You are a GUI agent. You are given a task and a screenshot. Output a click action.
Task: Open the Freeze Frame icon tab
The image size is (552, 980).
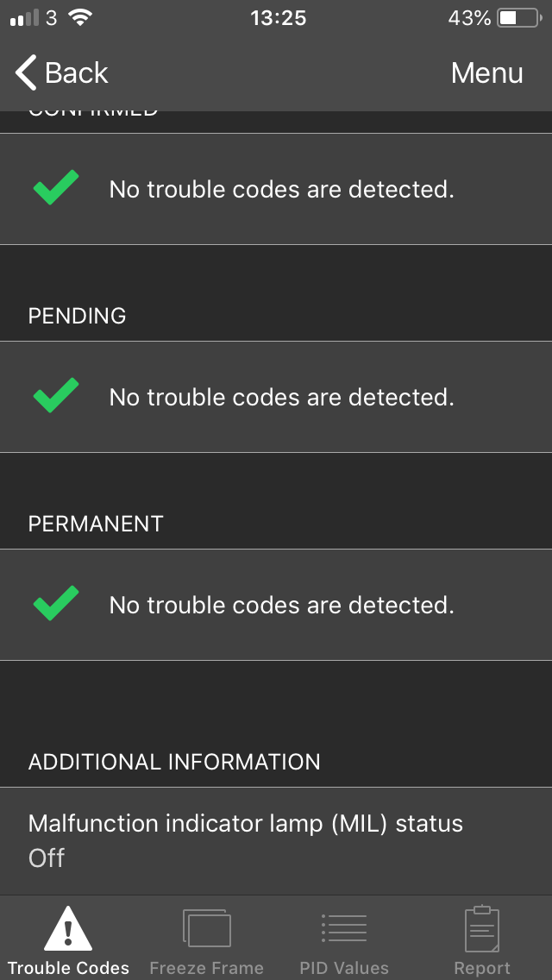(x=207, y=927)
